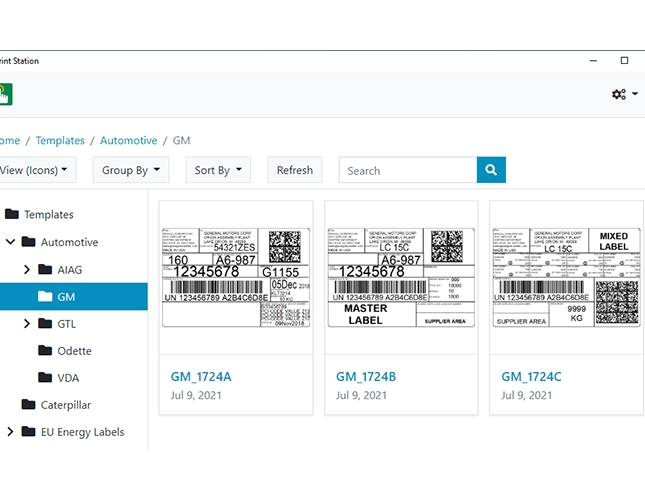Open the Group By dropdown
The image size is (645, 500).
click(x=131, y=170)
